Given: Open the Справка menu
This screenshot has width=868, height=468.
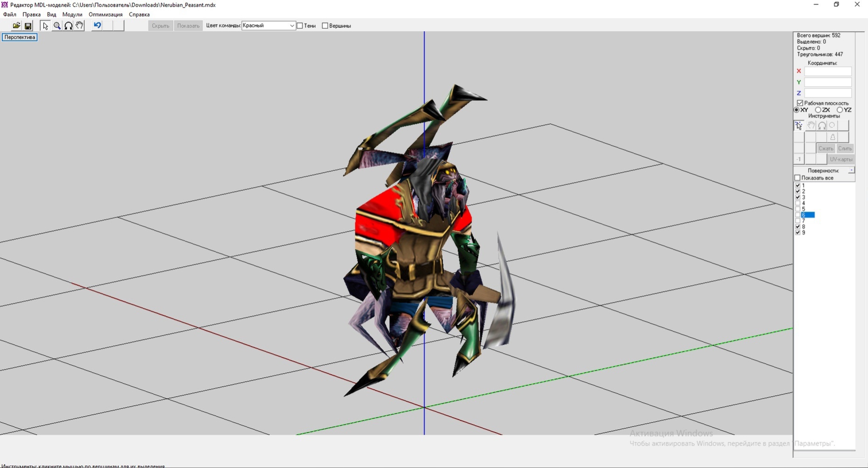Looking at the screenshot, I should point(139,14).
